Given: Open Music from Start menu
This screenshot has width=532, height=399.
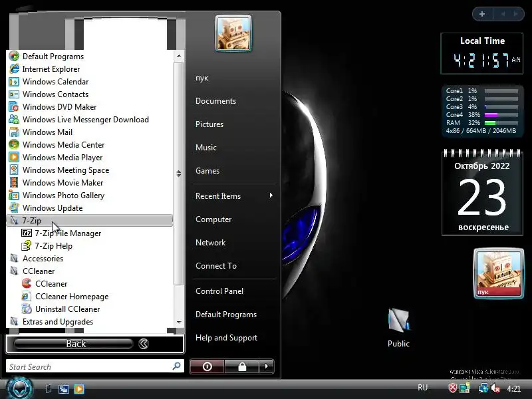Looking at the screenshot, I should (206, 148).
